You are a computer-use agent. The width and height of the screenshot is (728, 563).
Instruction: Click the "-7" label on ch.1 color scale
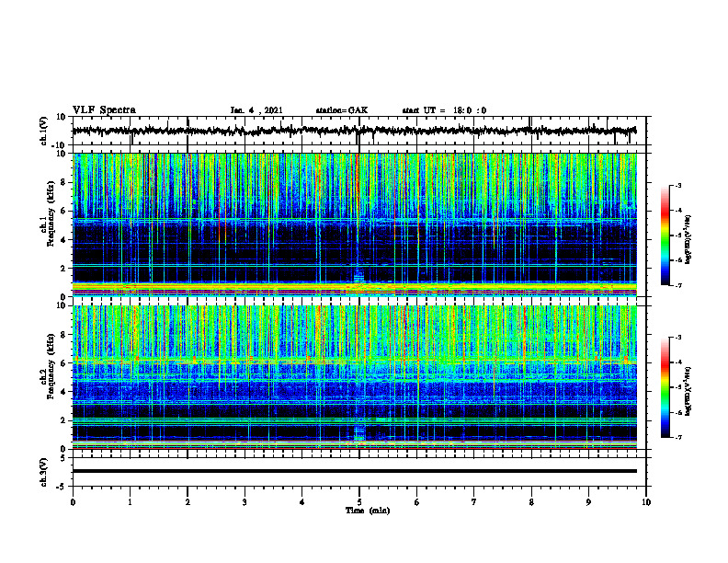pos(678,285)
